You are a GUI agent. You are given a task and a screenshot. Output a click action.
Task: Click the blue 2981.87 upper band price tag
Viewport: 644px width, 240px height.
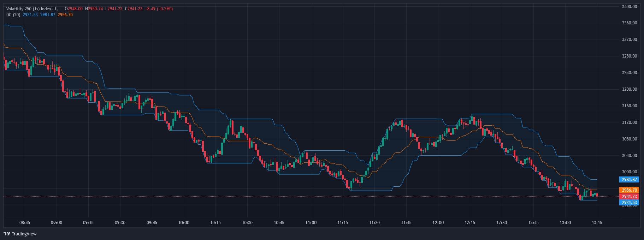click(x=629, y=179)
